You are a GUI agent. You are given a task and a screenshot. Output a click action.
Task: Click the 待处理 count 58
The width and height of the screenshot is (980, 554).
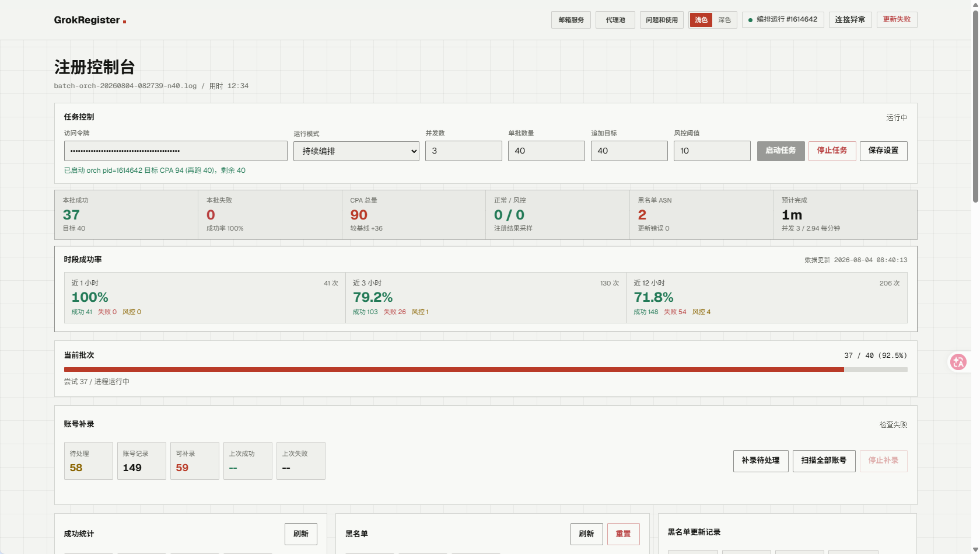click(x=76, y=468)
